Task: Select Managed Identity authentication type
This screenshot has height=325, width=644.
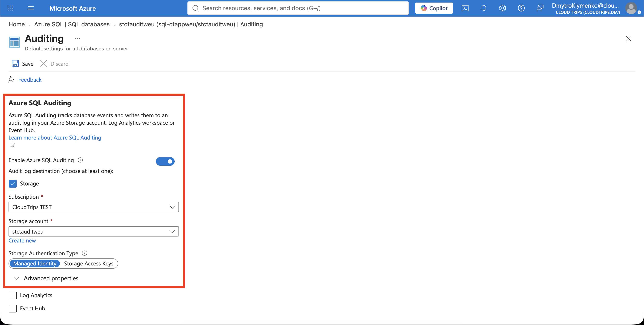Action: (35, 264)
